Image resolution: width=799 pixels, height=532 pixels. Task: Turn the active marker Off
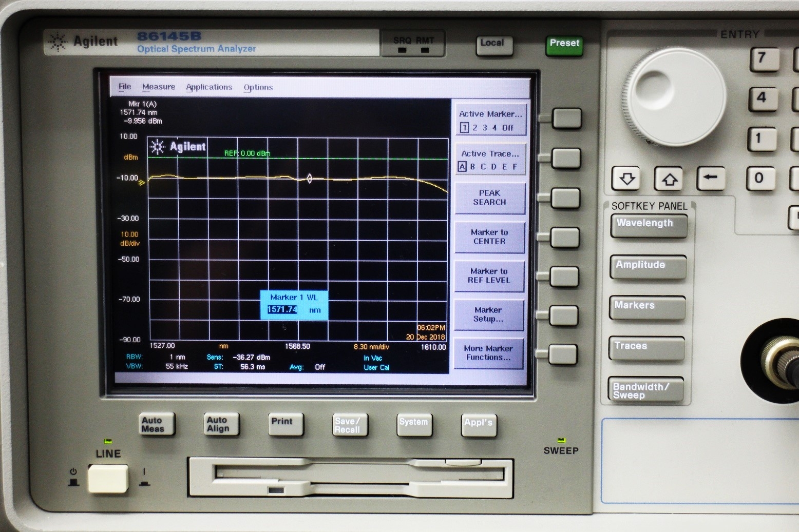pos(508,128)
